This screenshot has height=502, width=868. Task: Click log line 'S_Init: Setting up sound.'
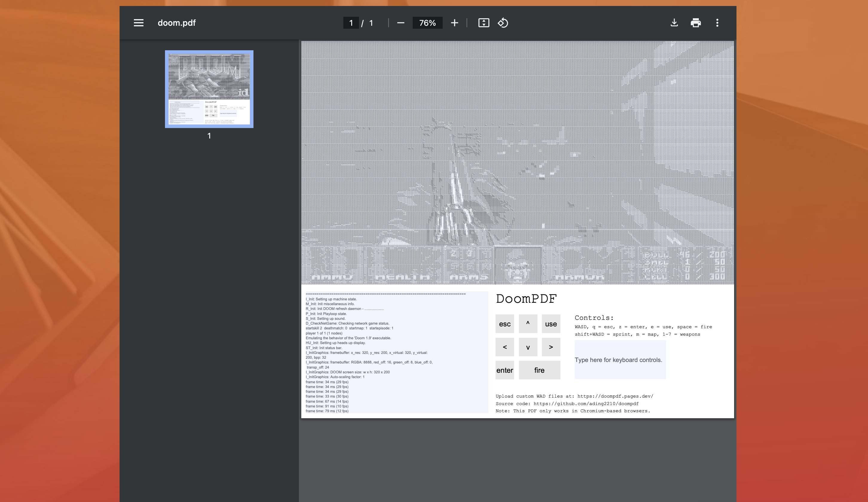tap(325, 319)
